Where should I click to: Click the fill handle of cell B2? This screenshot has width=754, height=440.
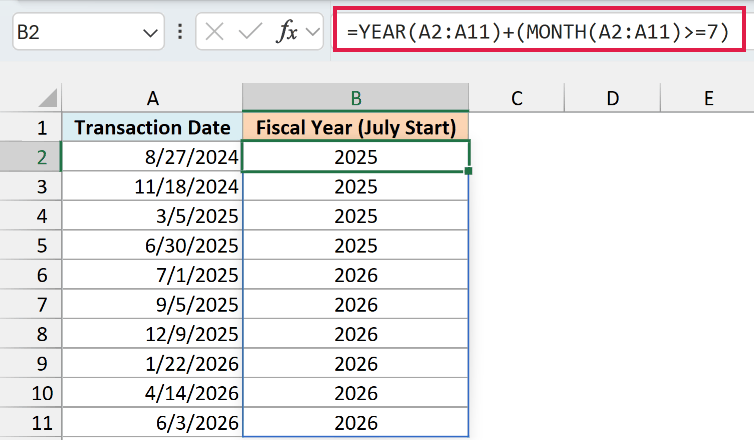pyautogui.click(x=468, y=171)
